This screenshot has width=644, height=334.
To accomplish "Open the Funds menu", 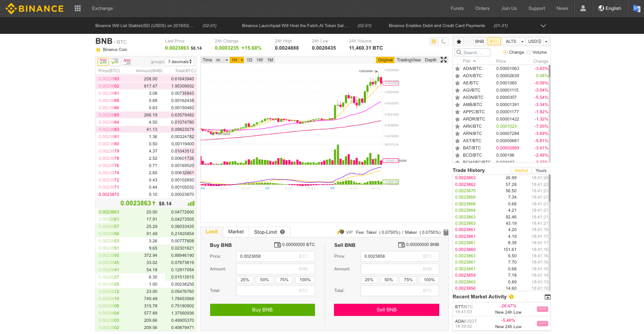I will [x=457, y=8].
